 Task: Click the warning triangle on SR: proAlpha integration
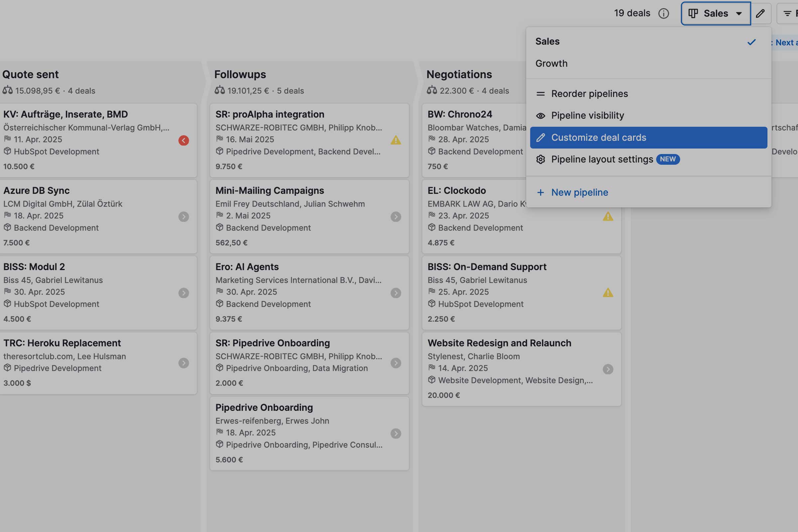tap(396, 140)
